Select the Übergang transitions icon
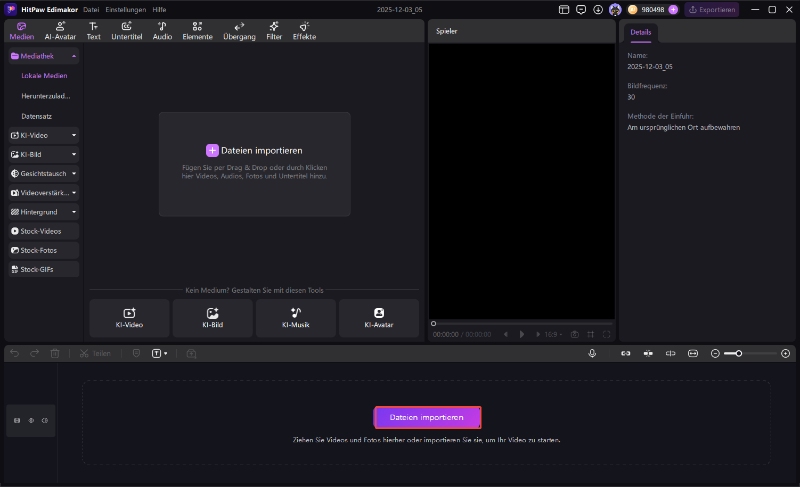The height and width of the screenshot is (487, 800). coord(239,30)
